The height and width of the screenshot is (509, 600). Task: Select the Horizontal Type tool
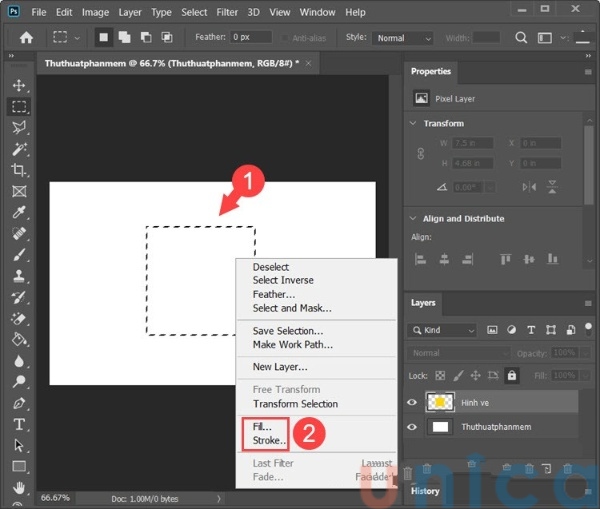(19, 424)
